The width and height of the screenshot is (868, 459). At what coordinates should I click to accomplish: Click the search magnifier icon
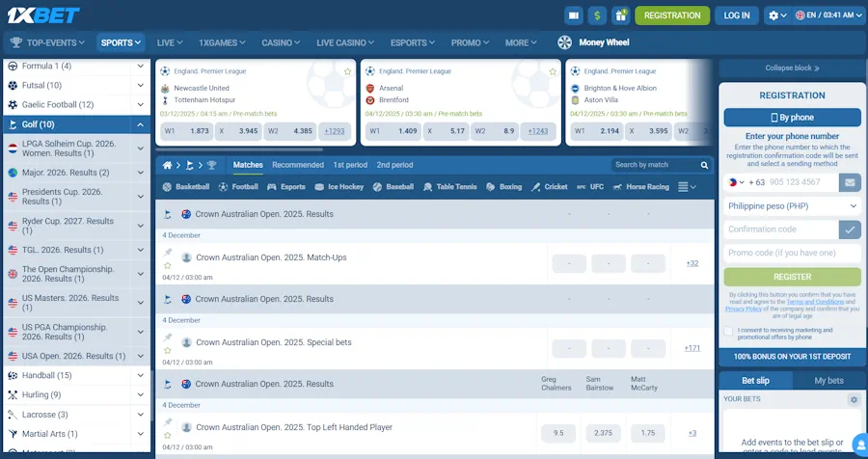pyautogui.click(x=704, y=165)
